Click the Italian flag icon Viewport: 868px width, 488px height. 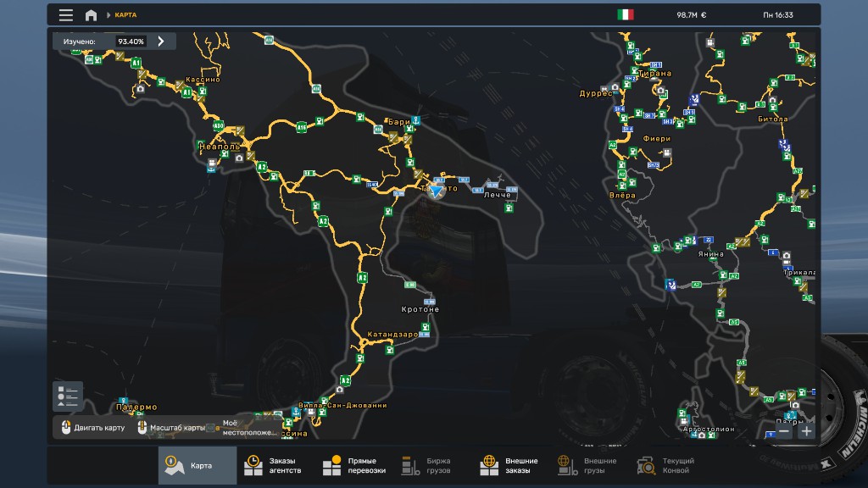(x=626, y=15)
